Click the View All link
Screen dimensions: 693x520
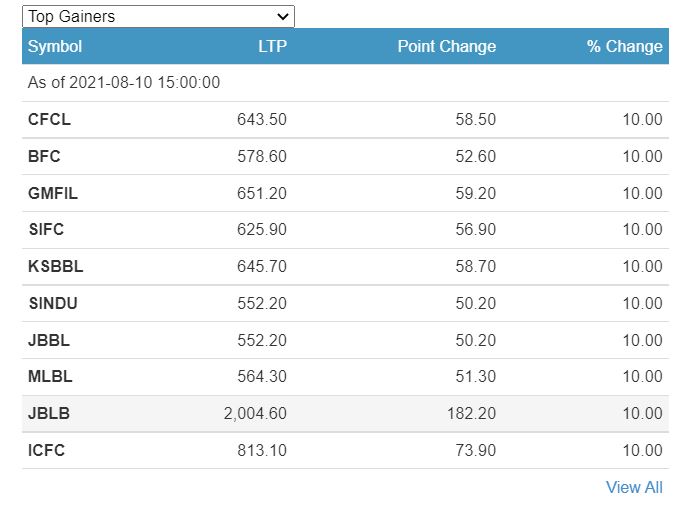[x=634, y=487]
